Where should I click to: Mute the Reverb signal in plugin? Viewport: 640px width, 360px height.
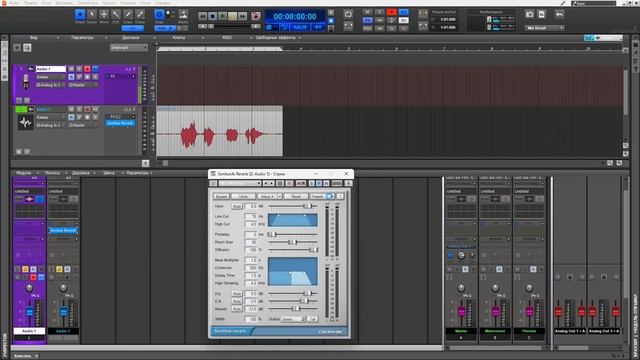click(x=236, y=309)
